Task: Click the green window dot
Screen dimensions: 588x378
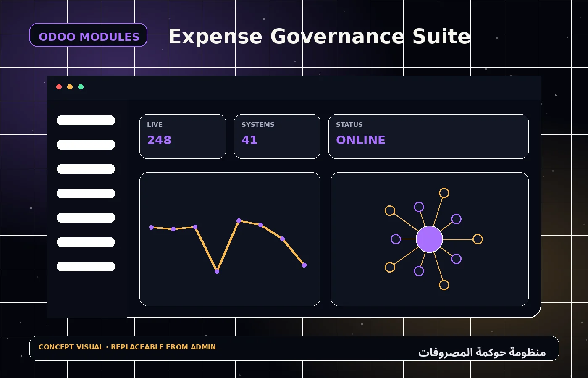Action: tap(81, 87)
